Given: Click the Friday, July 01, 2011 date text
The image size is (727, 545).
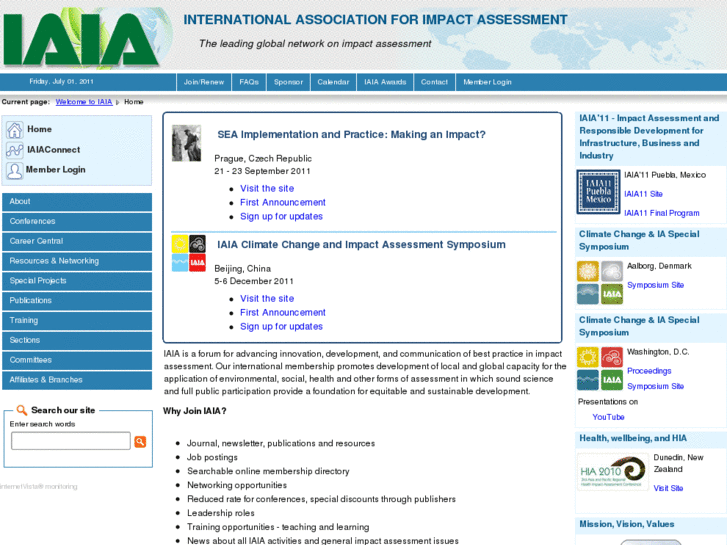Looking at the screenshot, I should 61,82.
